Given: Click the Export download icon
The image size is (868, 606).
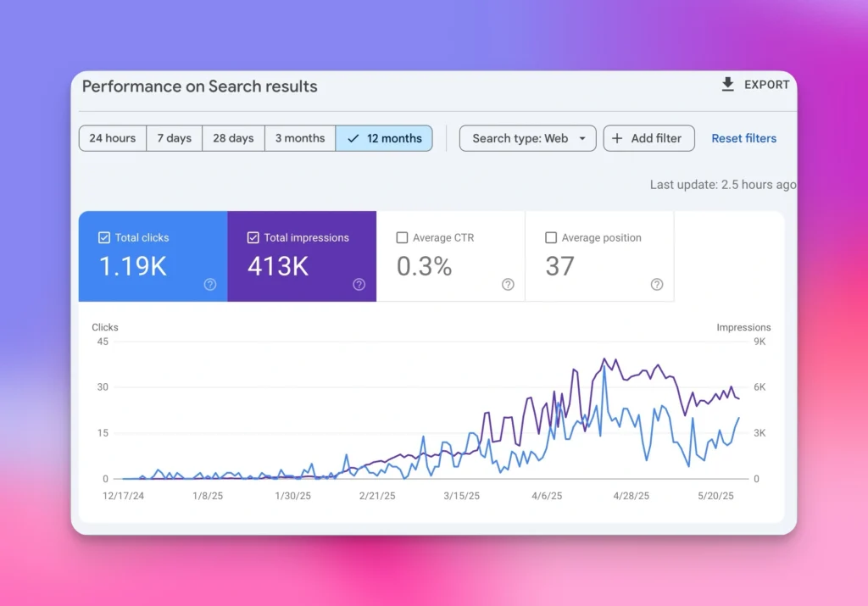Looking at the screenshot, I should 727,85.
